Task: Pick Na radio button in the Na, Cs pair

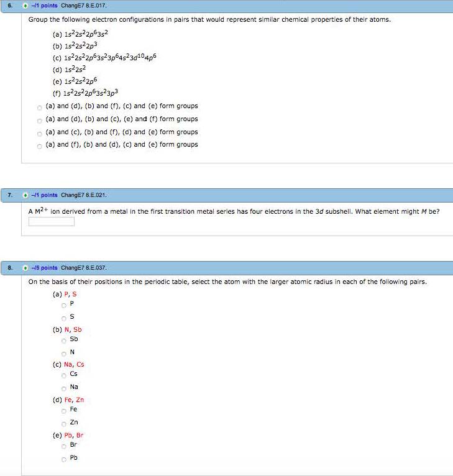Action: [x=63, y=387]
